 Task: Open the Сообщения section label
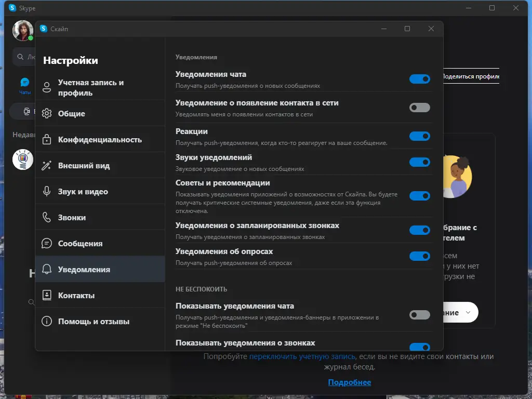coord(80,244)
